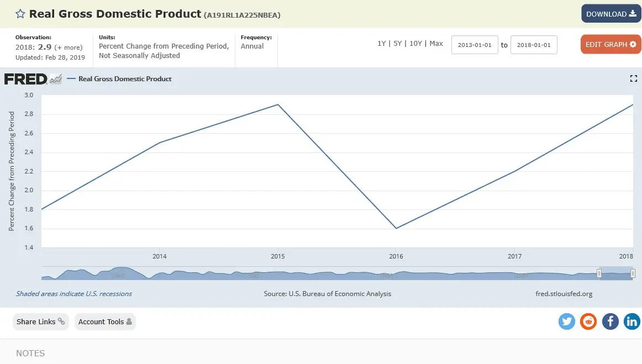This screenshot has height=364, width=642.
Task: Share graph on Facebook
Action: 610,321
